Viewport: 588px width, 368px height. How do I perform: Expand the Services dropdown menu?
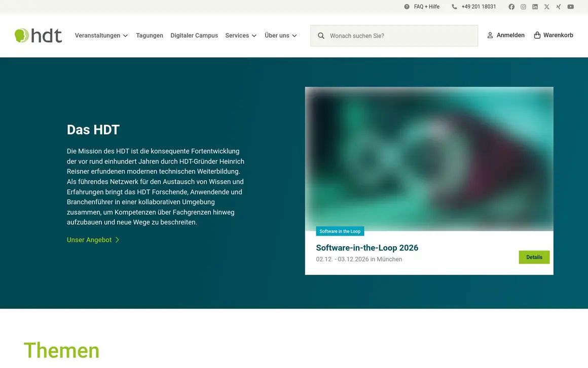click(241, 36)
